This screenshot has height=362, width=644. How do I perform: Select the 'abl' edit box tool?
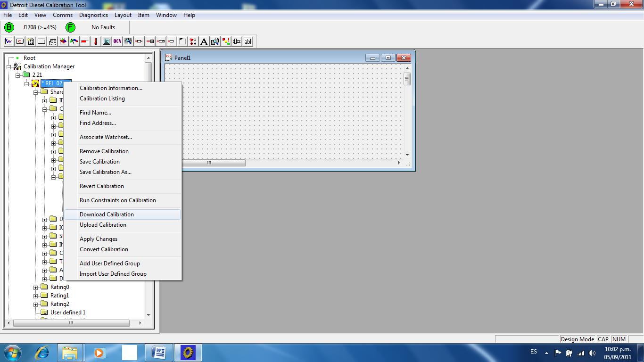pos(248,41)
